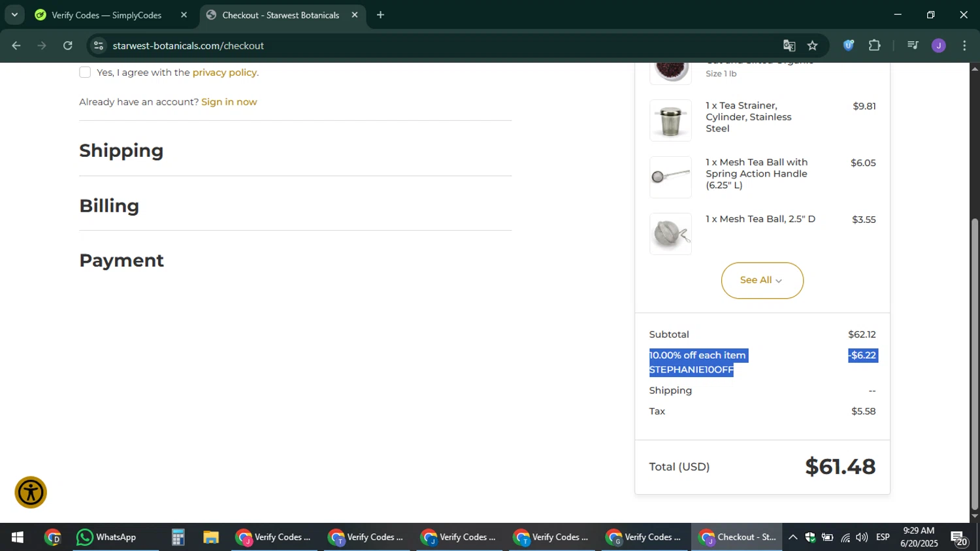Translate this page icon
This screenshot has width=980, height=551.
coord(789,46)
